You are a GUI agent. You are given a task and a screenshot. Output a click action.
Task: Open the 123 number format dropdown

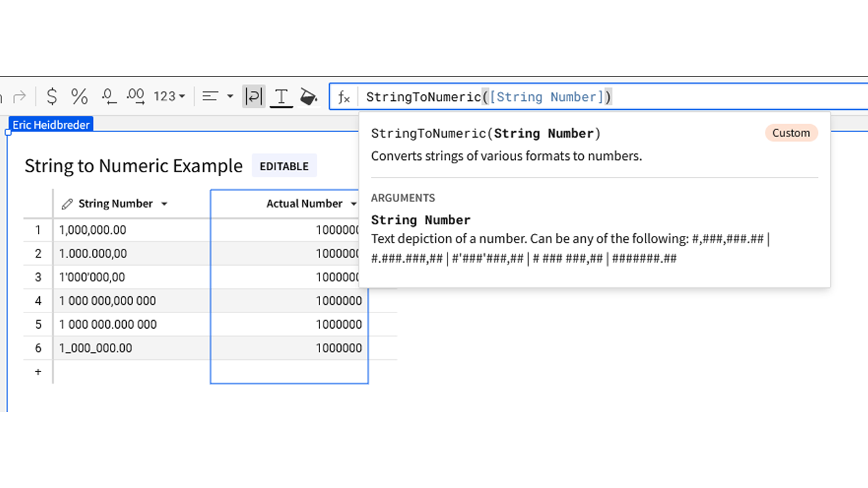coord(169,97)
